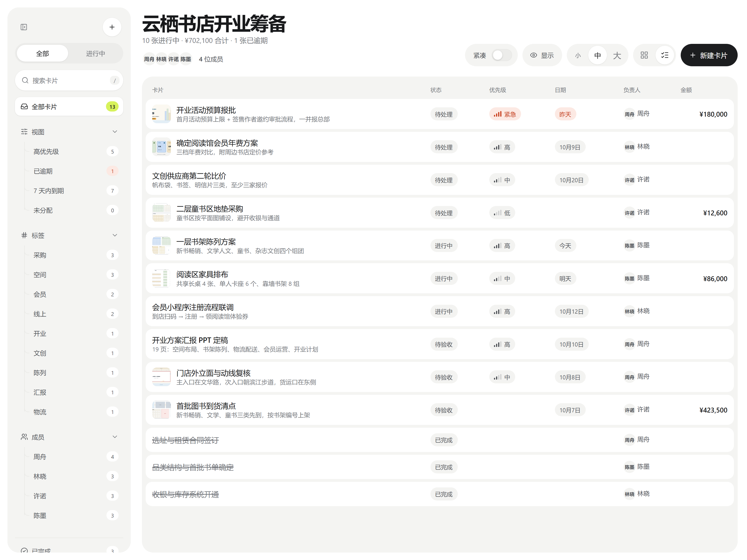Click the people icon next to 成员
747x560 pixels.
[24, 437]
